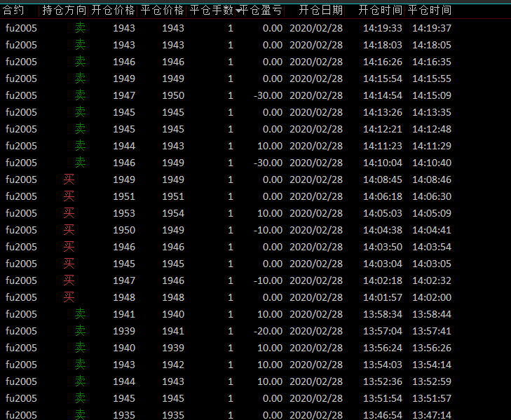The width and height of the screenshot is (511, 420).
Task: Click -20.00 loss value
Action: click(x=268, y=331)
